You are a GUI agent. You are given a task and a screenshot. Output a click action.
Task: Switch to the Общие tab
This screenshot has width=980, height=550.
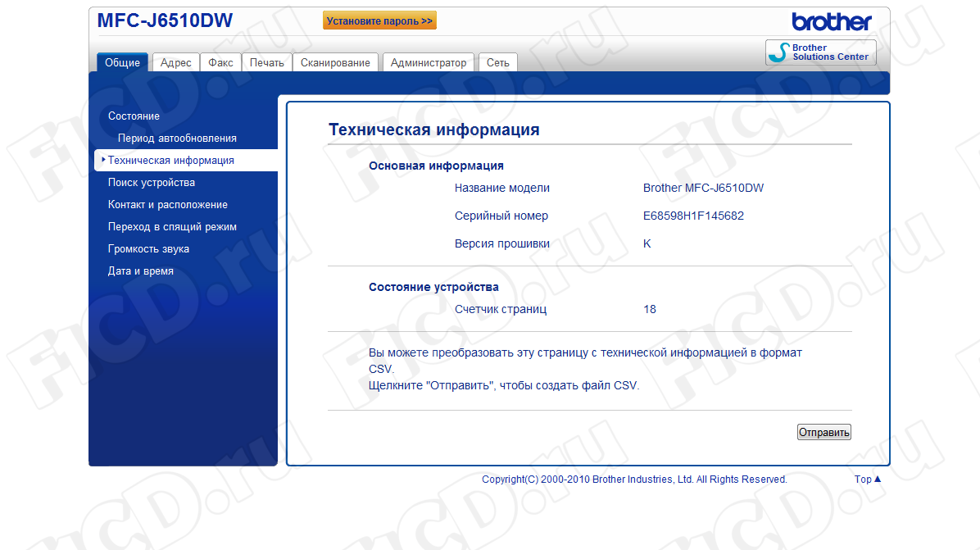coord(123,62)
